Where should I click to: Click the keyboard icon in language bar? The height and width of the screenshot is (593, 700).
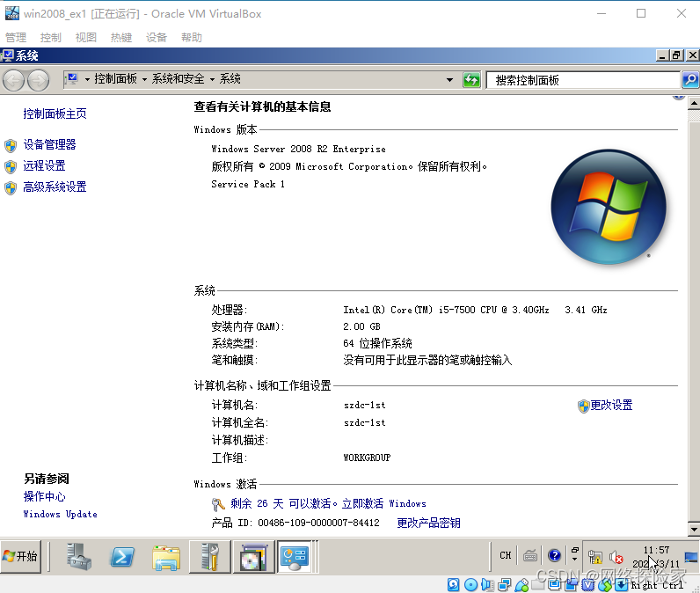530,556
